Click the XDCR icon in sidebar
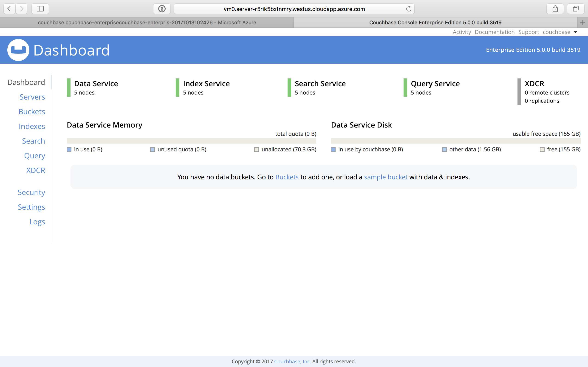 tap(36, 170)
